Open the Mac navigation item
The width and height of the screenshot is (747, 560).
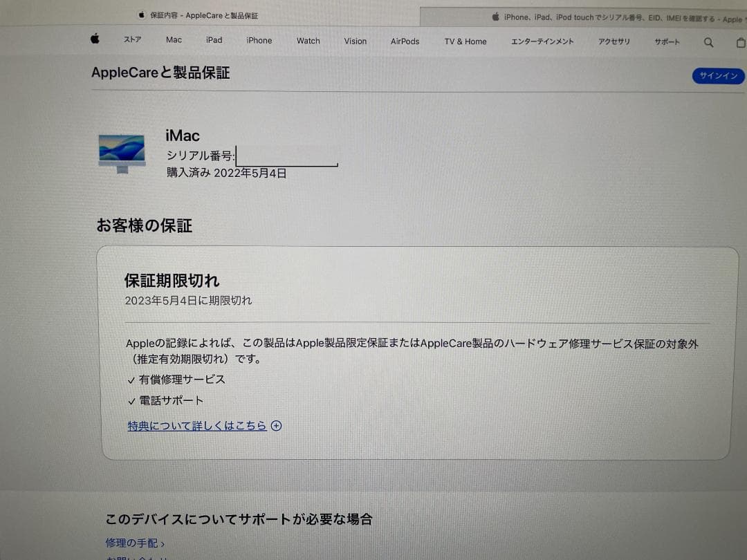tap(174, 40)
